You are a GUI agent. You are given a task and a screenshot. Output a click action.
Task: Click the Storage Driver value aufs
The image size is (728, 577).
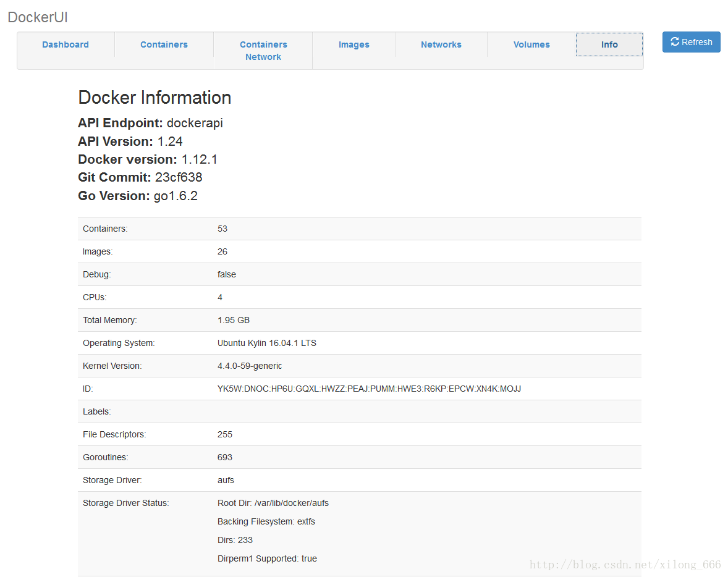point(226,480)
